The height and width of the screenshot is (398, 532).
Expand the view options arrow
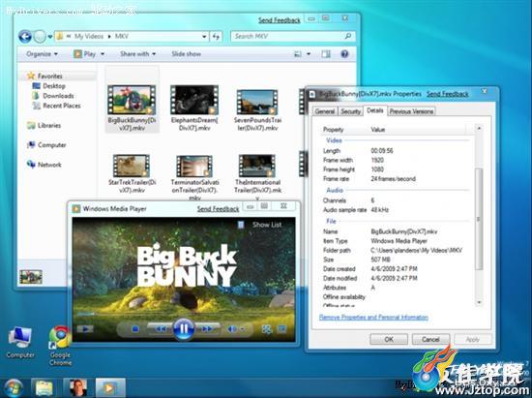point(308,54)
